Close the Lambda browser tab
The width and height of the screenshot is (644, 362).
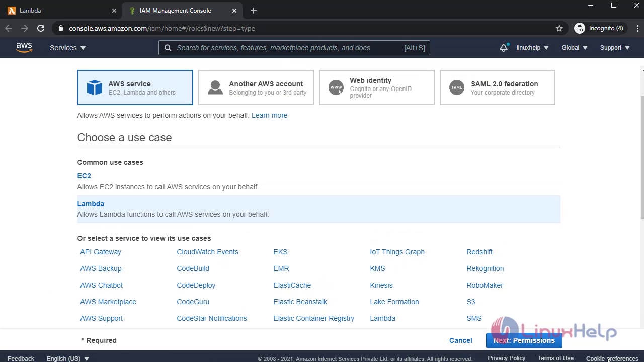[x=114, y=11]
